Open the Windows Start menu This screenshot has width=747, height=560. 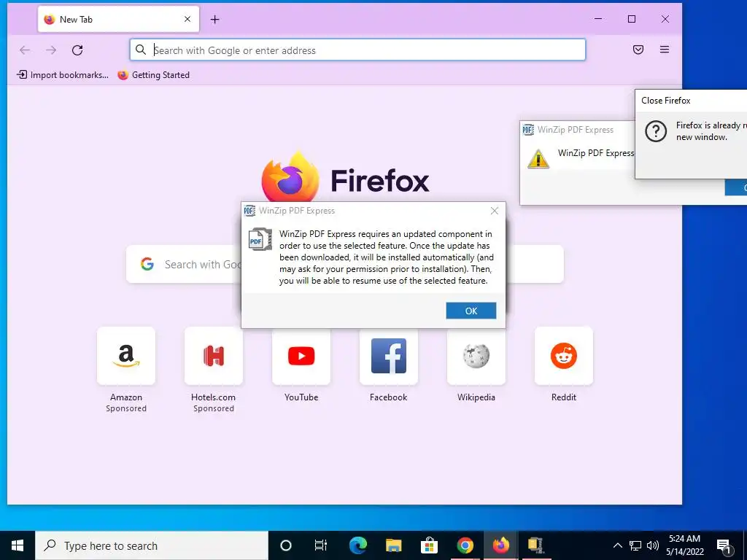(x=18, y=545)
